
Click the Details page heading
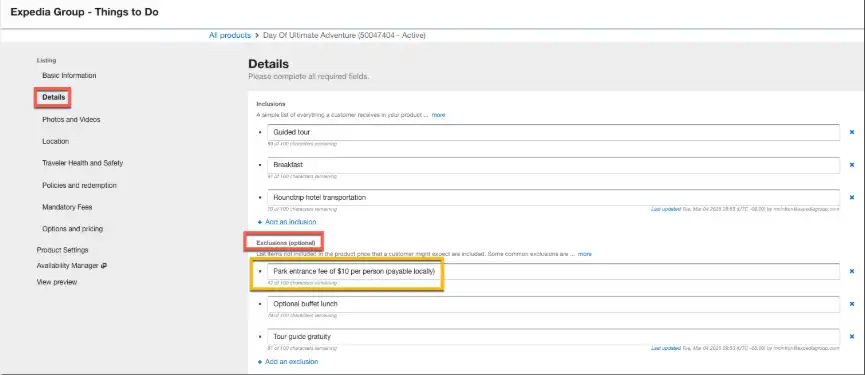pyautogui.click(x=269, y=64)
